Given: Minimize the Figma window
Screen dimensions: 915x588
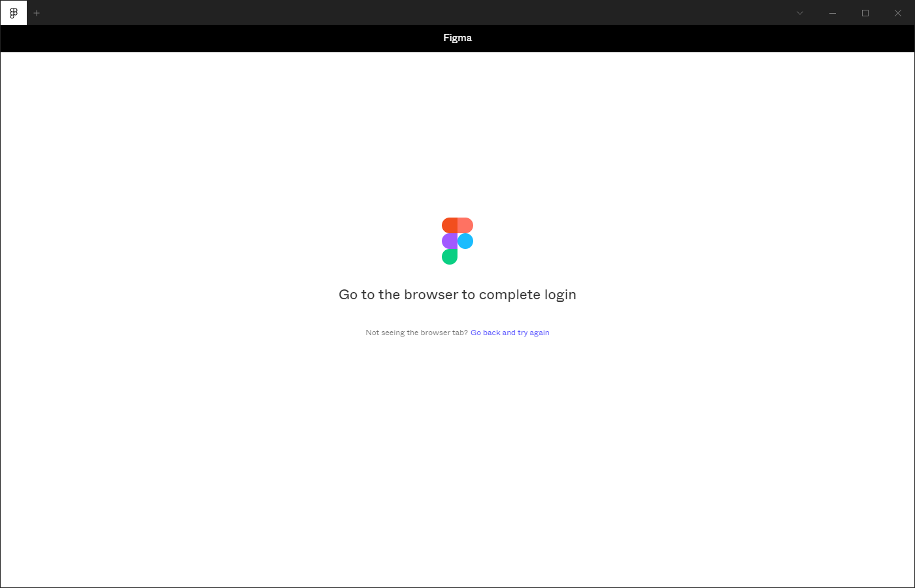Looking at the screenshot, I should point(833,13).
